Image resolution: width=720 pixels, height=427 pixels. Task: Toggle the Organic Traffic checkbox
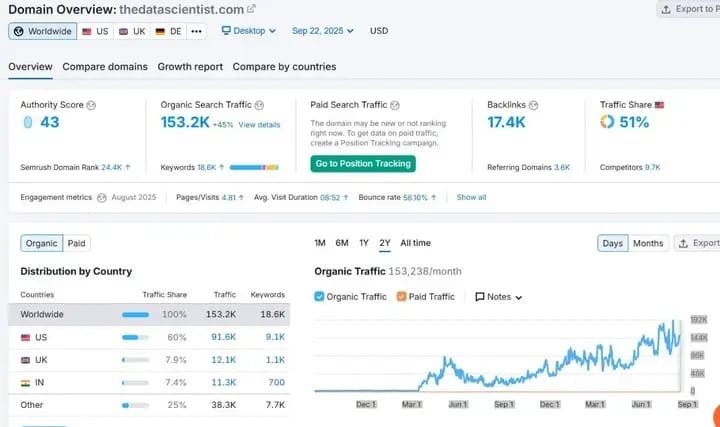click(x=320, y=296)
